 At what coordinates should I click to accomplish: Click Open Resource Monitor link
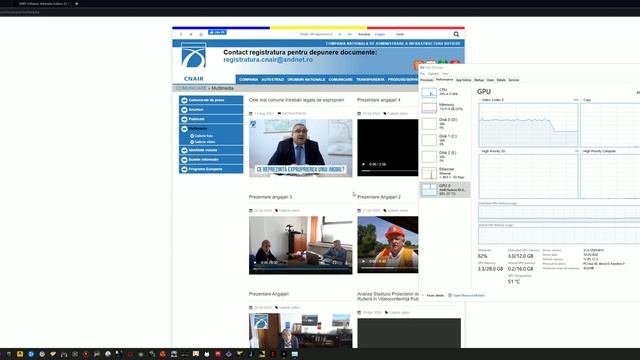pos(466,296)
